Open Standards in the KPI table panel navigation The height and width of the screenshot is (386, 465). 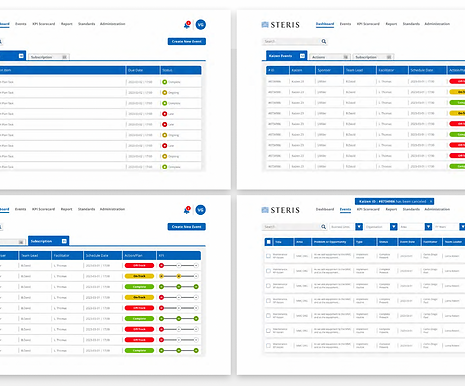(x=86, y=209)
